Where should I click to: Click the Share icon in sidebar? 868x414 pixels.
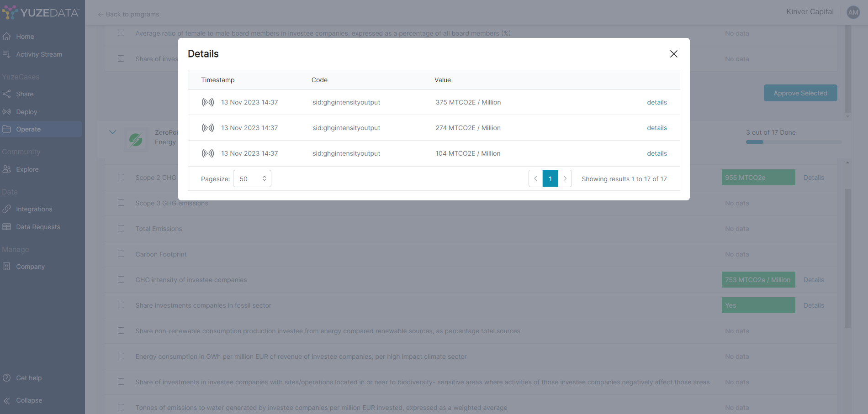coord(7,94)
